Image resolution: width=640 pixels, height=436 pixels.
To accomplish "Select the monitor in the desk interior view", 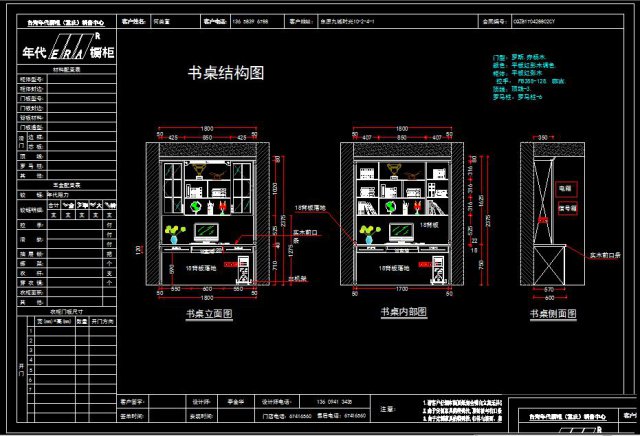I will point(399,234).
